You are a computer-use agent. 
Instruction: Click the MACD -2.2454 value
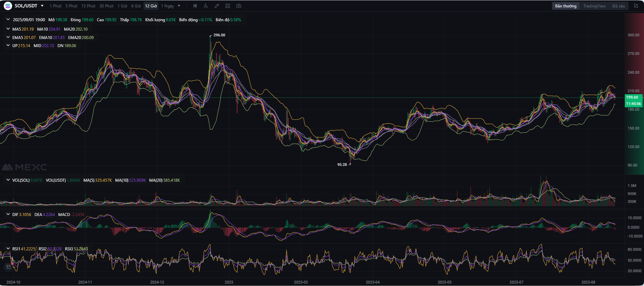[x=71, y=215]
